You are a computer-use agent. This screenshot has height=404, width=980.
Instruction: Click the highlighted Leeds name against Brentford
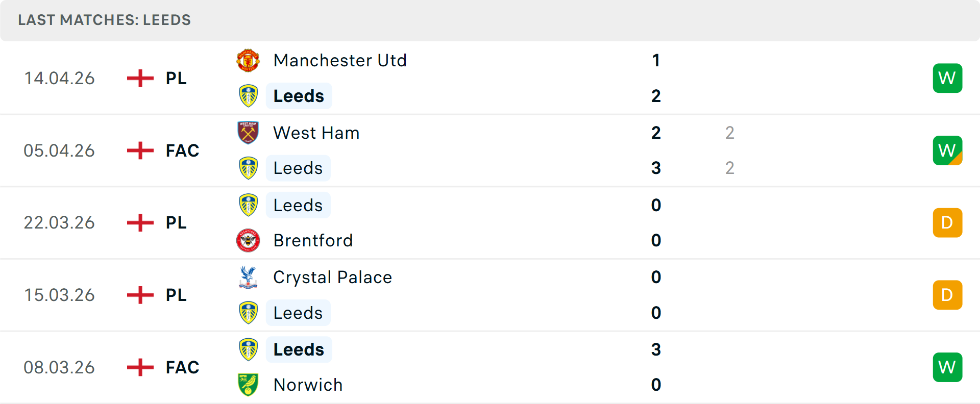(298, 205)
